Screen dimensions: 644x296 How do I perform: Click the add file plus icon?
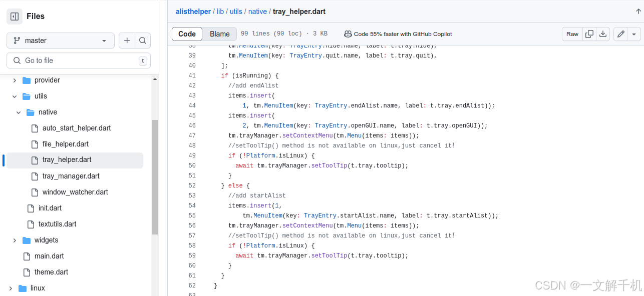(127, 40)
